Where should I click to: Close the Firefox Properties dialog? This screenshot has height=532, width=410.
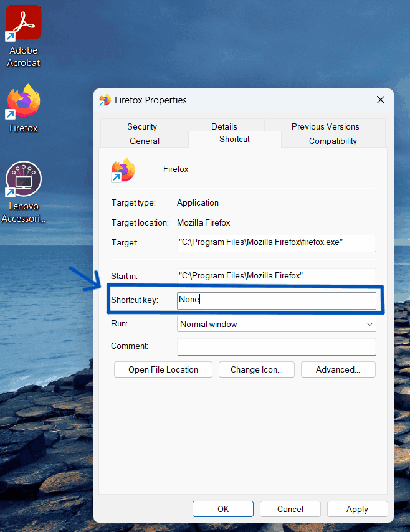click(x=381, y=100)
